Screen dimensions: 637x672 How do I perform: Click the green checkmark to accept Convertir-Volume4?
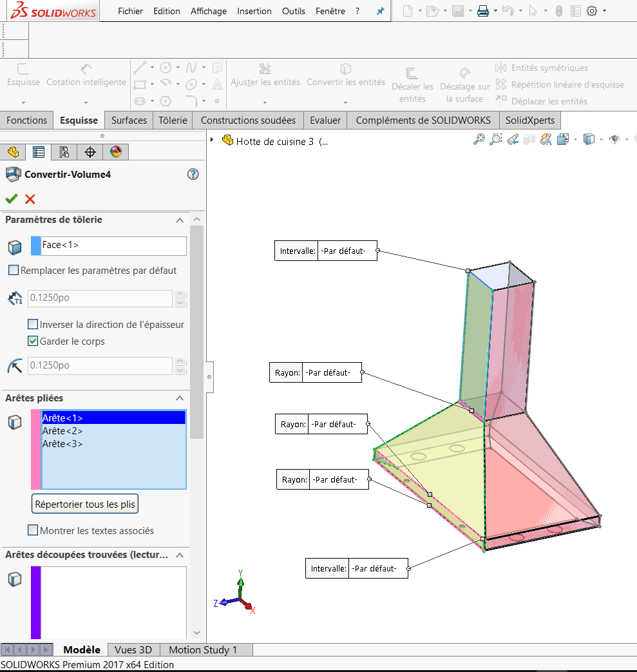(11, 199)
